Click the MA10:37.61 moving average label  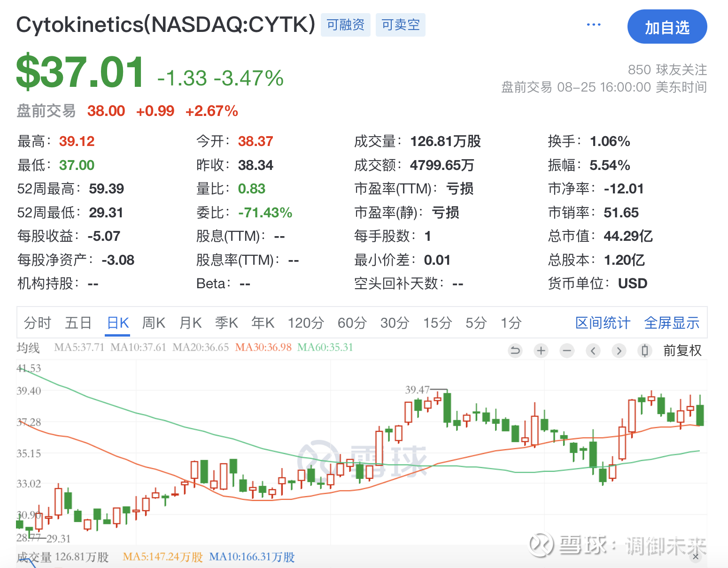click(138, 347)
